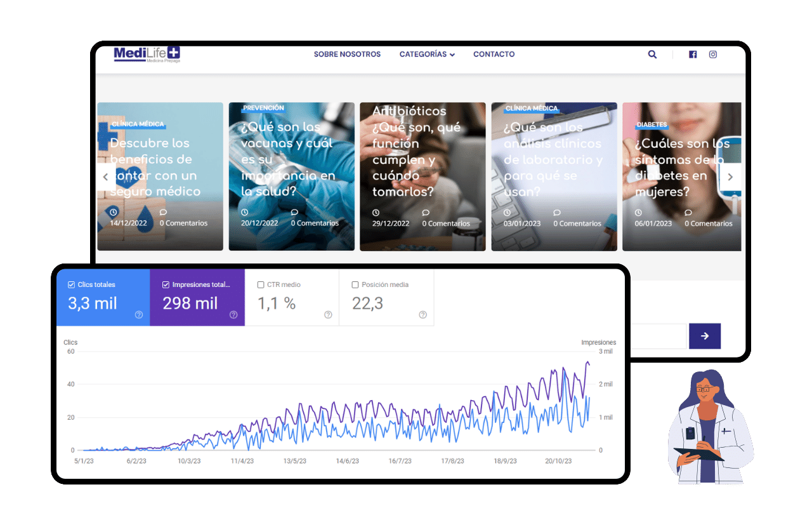Open the SOBRE NOSOTROS menu item
The height and width of the screenshot is (508, 812).
347,55
